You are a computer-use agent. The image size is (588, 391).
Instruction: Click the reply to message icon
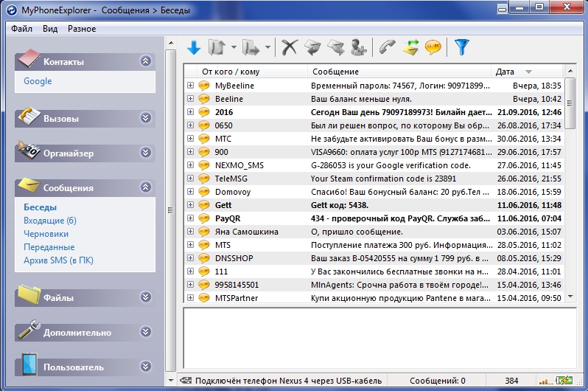(312, 47)
